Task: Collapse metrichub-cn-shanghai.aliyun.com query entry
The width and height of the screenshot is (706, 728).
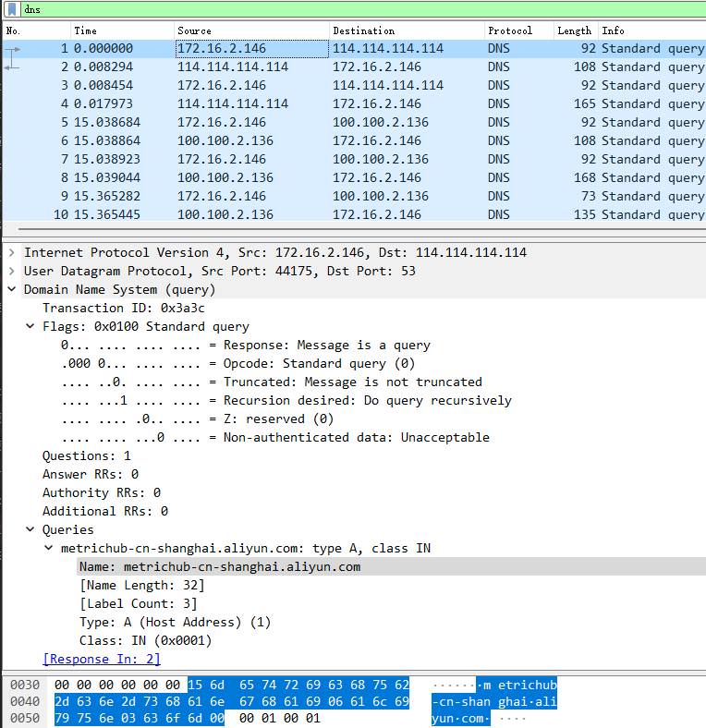Action: pyautogui.click(x=48, y=549)
